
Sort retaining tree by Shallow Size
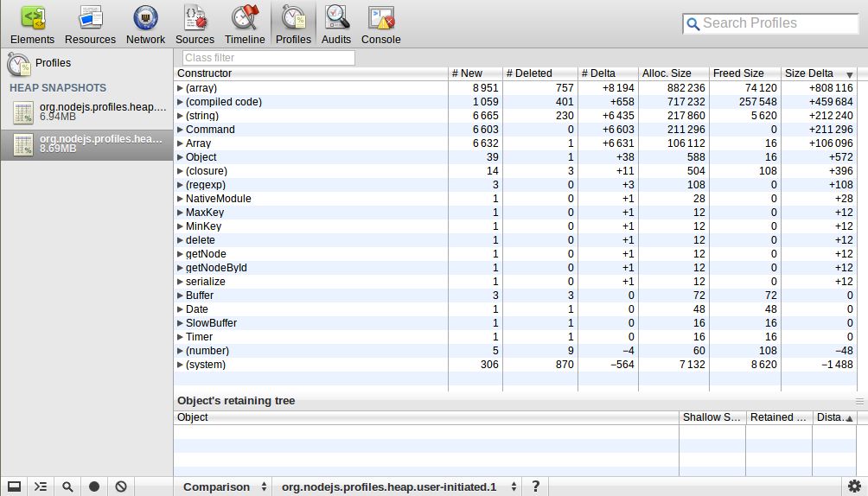click(x=712, y=417)
